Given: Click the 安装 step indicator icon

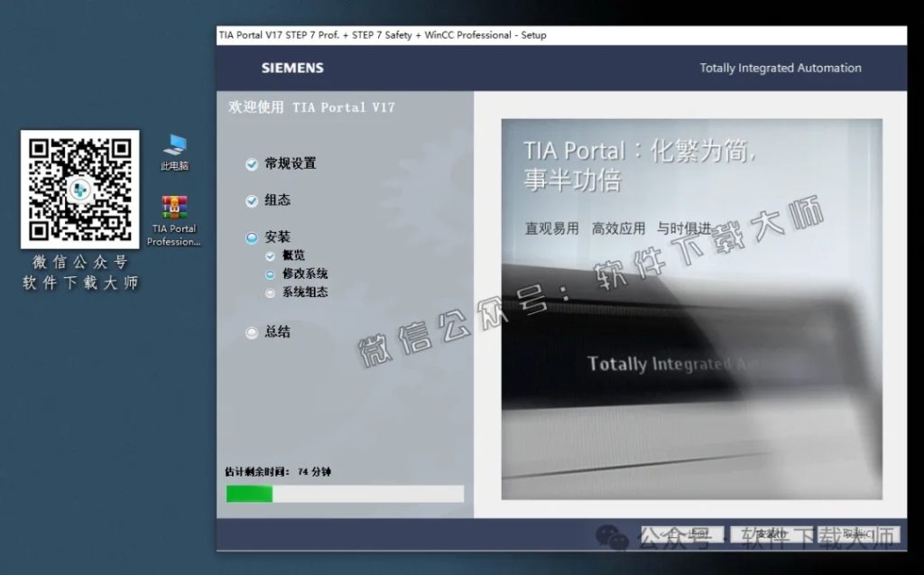Looking at the screenshot, I should (250, 236).
